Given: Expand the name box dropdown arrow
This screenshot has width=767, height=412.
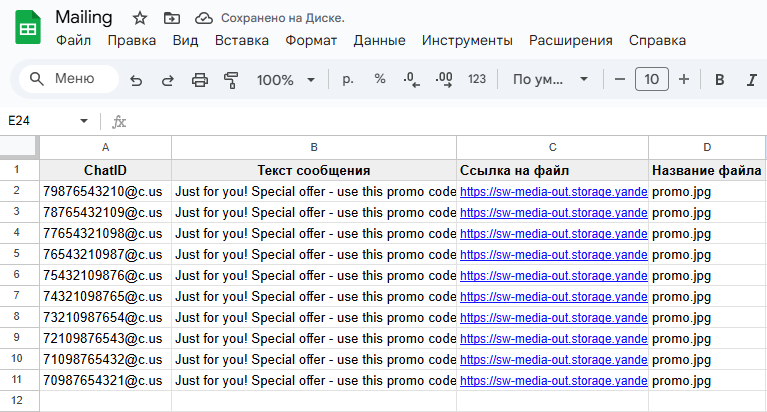Looking at the screenshot, I should (x=84, y=121).
